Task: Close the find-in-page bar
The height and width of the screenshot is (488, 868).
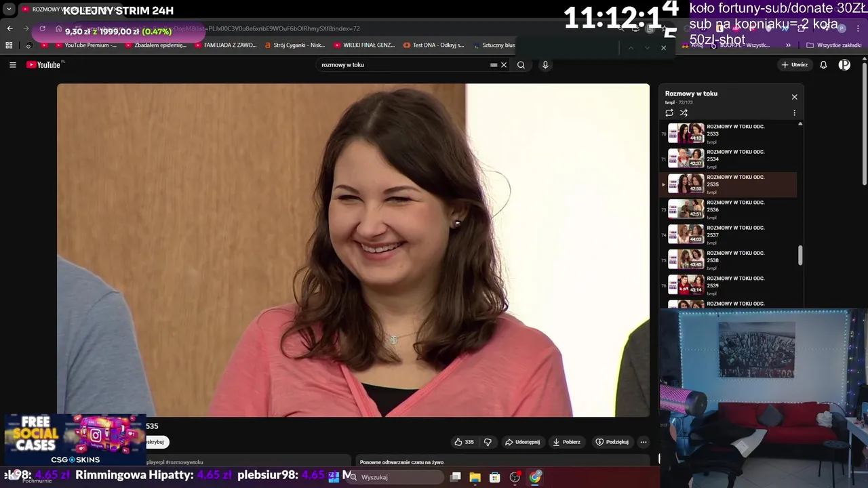Action: (663, 47)
